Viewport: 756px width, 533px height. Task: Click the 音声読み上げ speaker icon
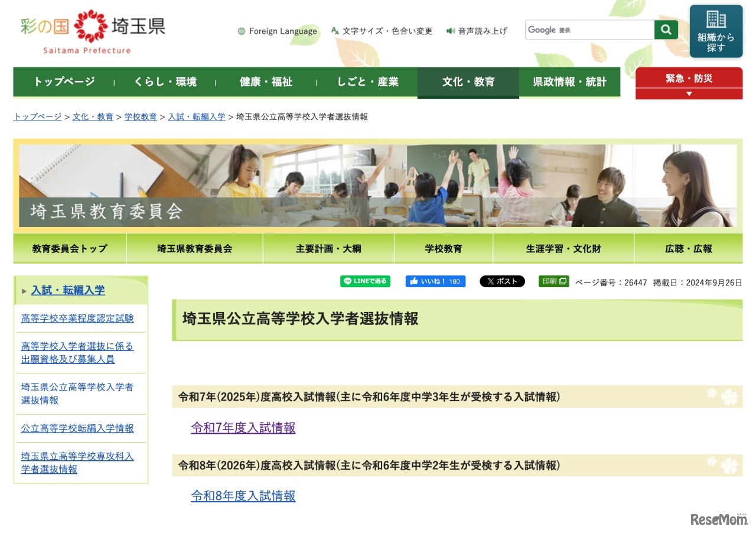tap(451, 31)
